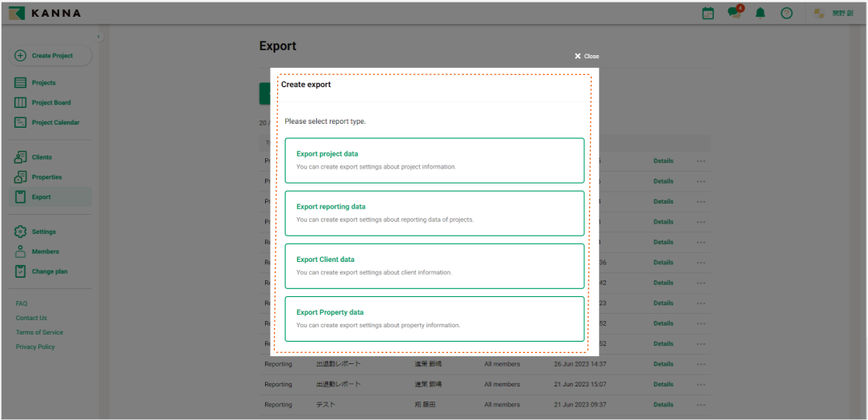Open the help question mark icon
This screenshot has height=420, width=868.
(x=787, y=14)
